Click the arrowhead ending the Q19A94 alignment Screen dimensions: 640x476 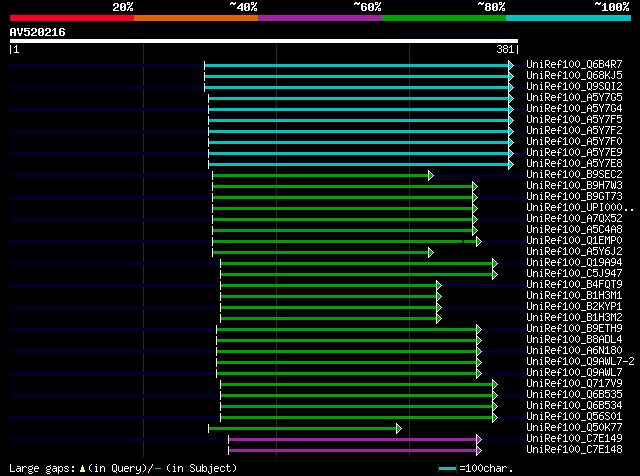point(495,264)
